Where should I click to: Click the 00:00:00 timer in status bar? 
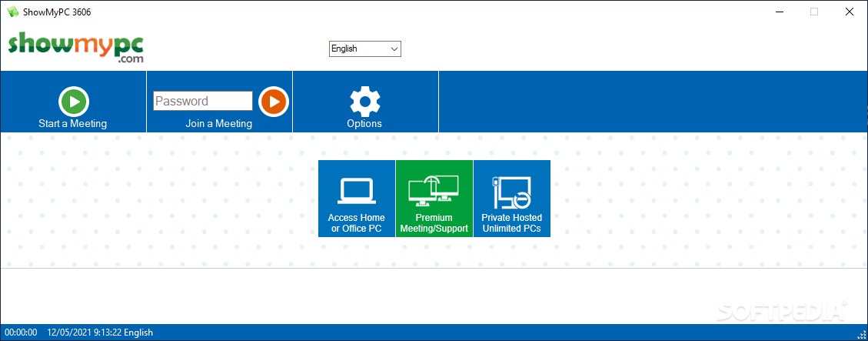click(x=21, y=333)
